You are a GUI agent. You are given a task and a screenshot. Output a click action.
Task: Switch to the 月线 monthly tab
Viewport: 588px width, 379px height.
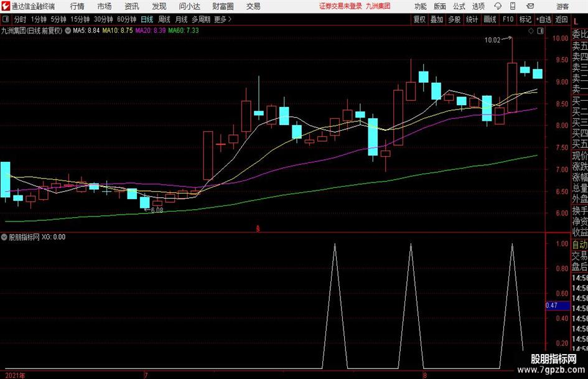click(181, 19)
